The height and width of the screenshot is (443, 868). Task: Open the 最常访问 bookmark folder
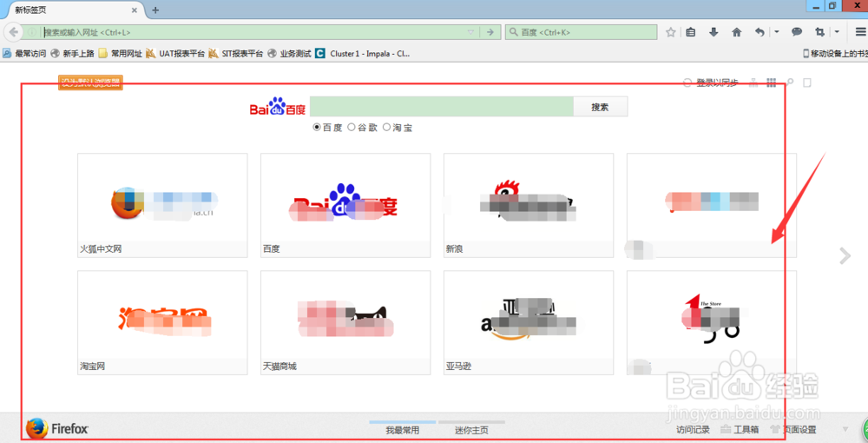click(x=24, y=54)
